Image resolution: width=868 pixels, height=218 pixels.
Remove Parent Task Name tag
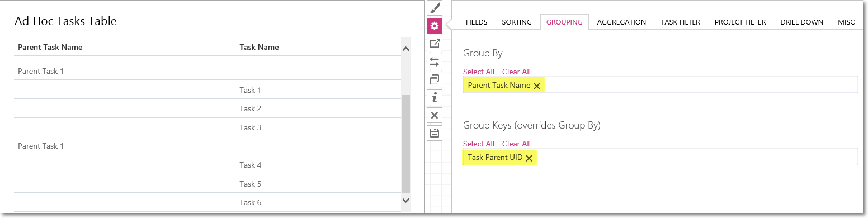pyautogui.click(x=537, y=86)
